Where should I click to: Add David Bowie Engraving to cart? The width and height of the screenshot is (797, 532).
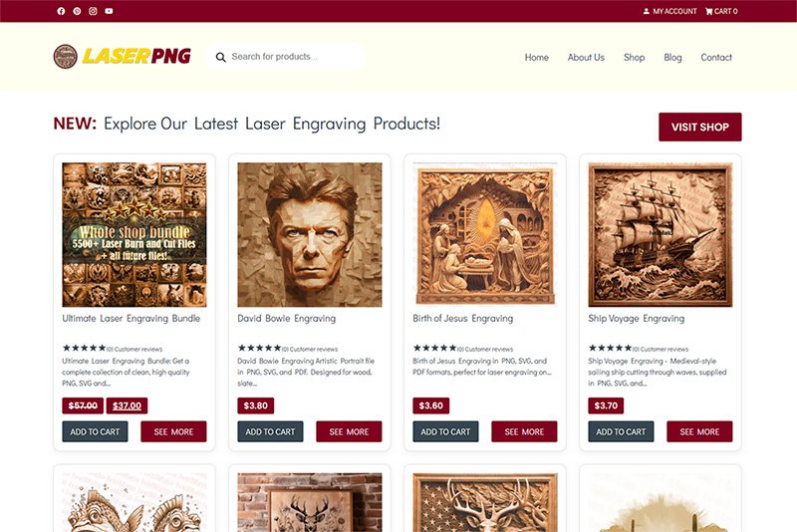click(x=270, y=431)
